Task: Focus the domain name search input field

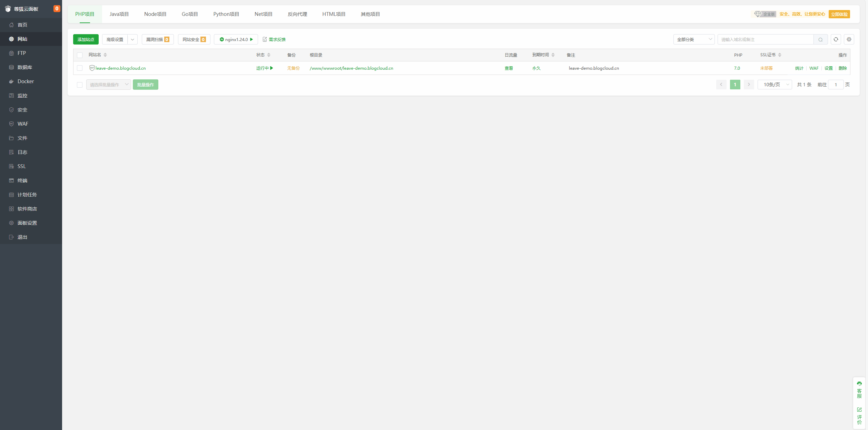Action: point(765,39)
